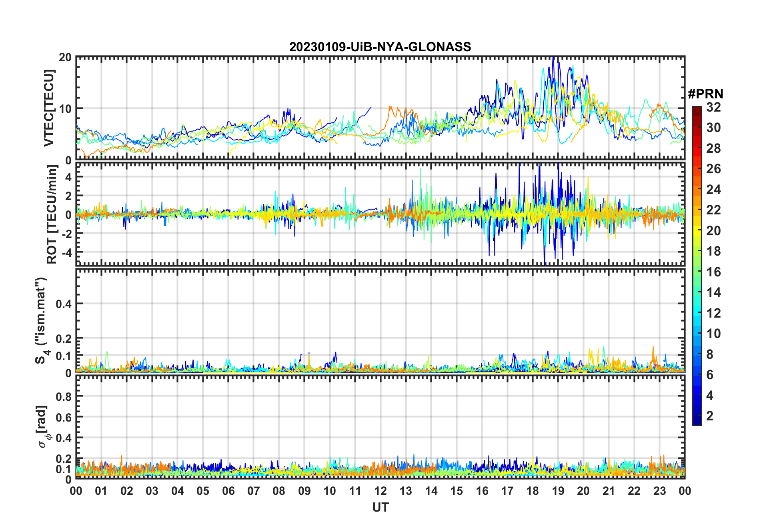Click the PRN colorbar strip
The image size is (761, 532).
(697, 266)
